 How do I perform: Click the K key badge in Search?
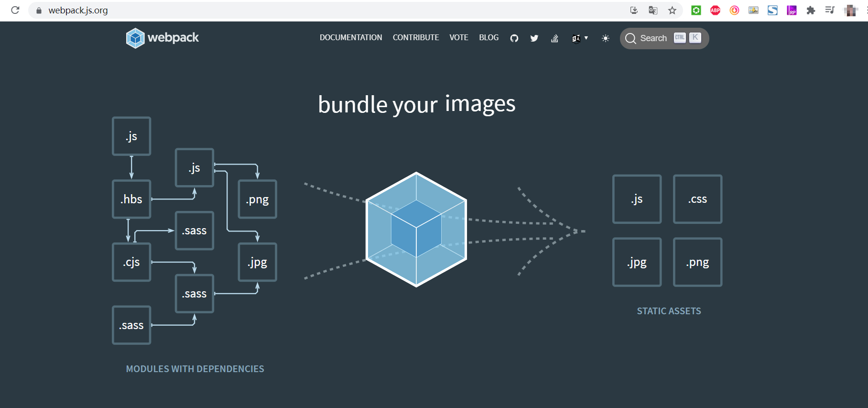[x=695, y=38]
